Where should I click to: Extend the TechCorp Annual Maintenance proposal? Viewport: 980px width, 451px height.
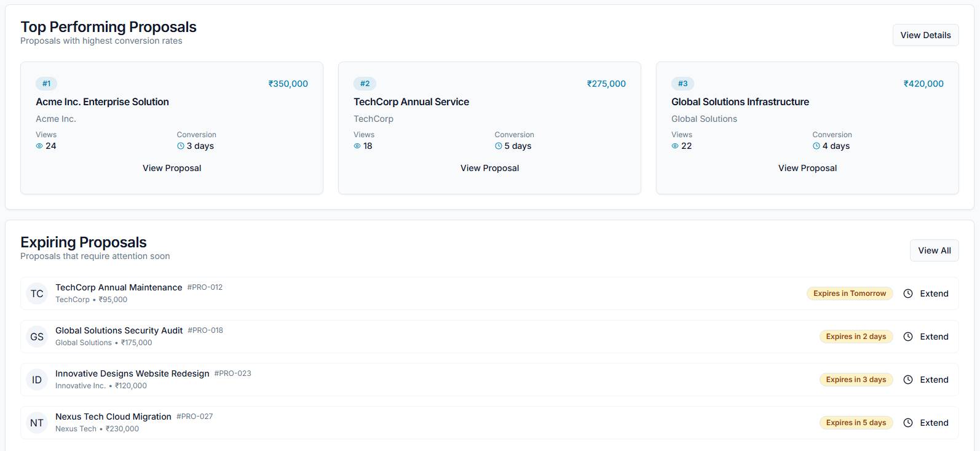934,293
